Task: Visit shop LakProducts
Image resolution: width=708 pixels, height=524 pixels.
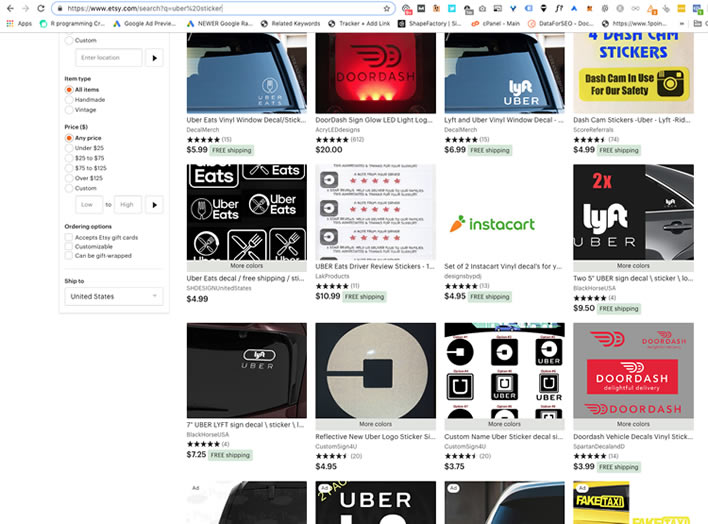Action: click(x=332, y=276)
